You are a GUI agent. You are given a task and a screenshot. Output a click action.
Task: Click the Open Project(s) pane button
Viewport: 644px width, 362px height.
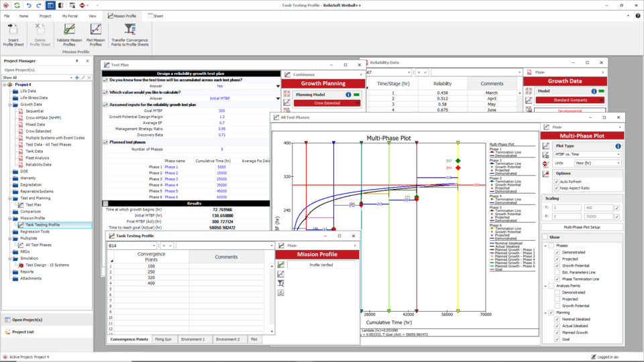27,320
